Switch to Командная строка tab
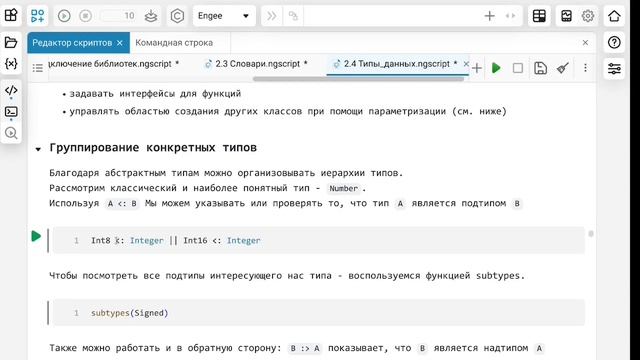This screenshot has width=640, height=360. 174,42
